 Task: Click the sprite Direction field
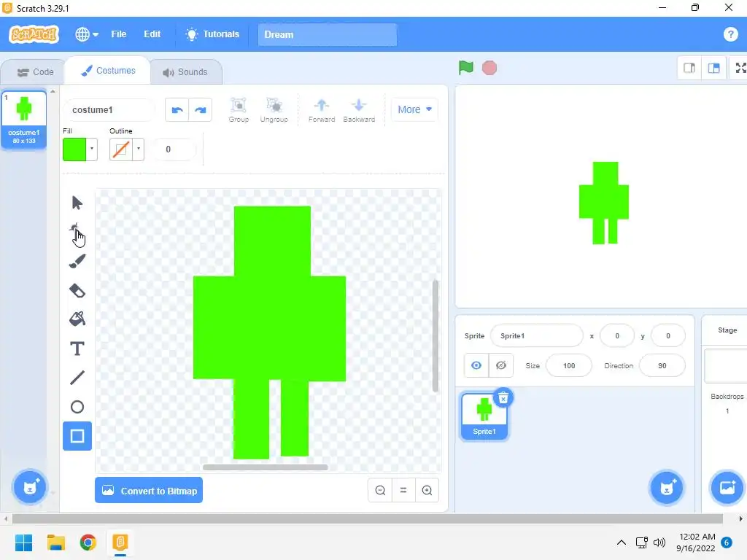coord(662,366)
